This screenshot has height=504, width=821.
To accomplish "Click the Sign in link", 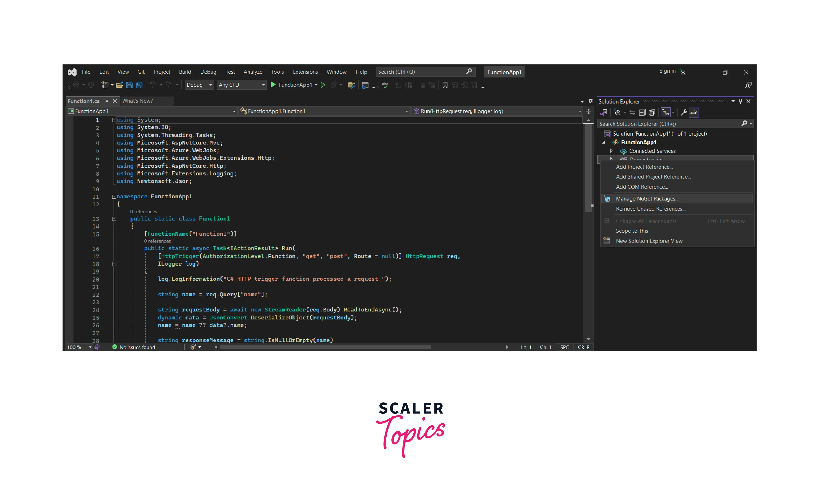I will coord(667,71).
